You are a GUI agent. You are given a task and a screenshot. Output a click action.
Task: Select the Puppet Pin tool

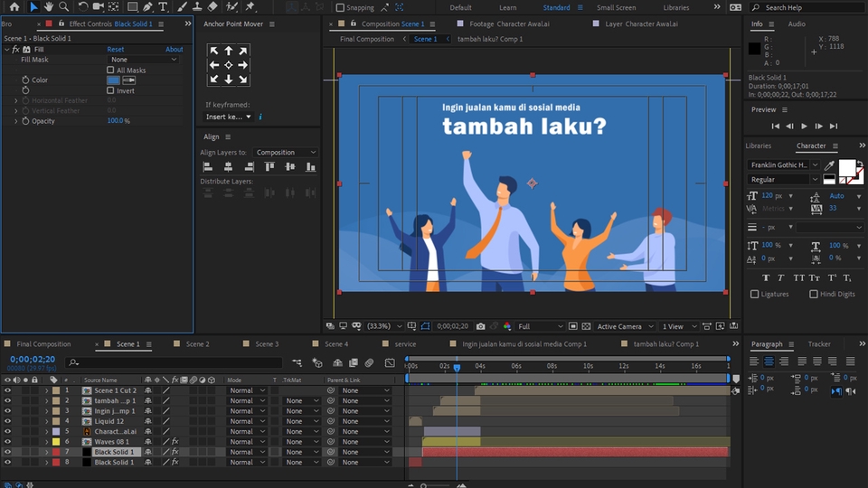[x=250, y=6]
